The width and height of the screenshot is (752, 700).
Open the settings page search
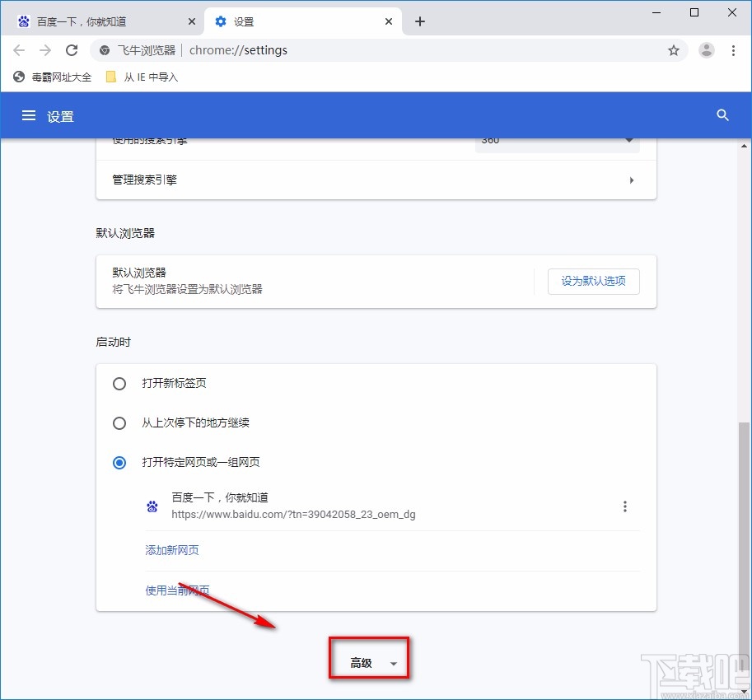coord(722,115)
